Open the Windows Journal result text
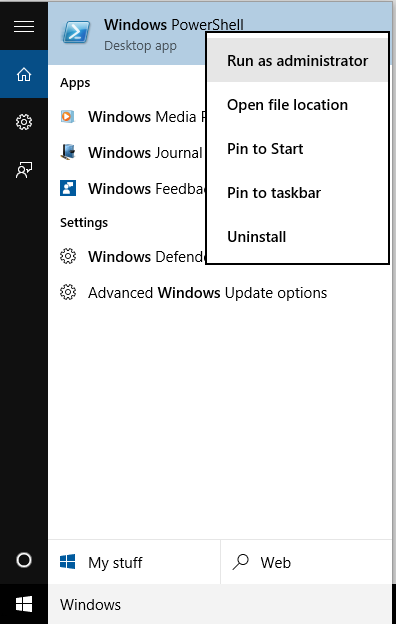Viewport: 396px width, 624px height. pos(145,153)
